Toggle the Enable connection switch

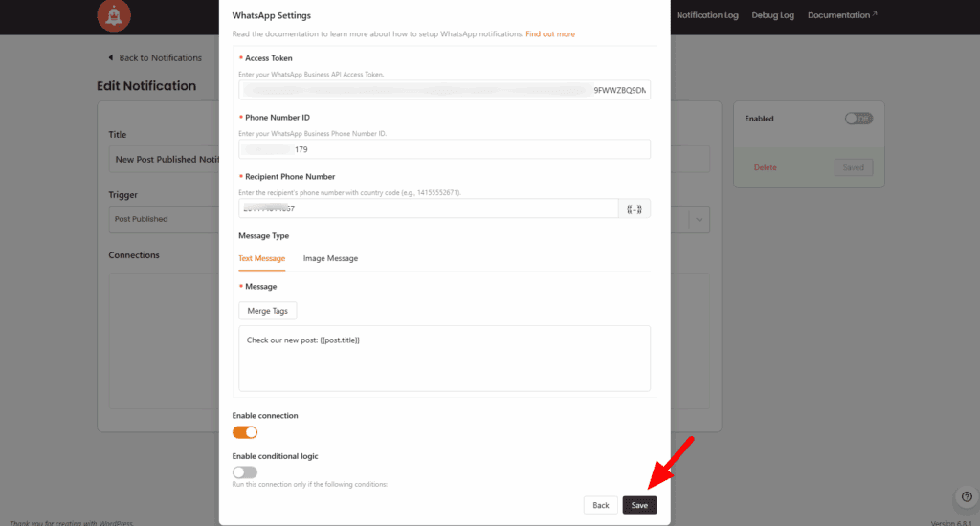point(245,432)
